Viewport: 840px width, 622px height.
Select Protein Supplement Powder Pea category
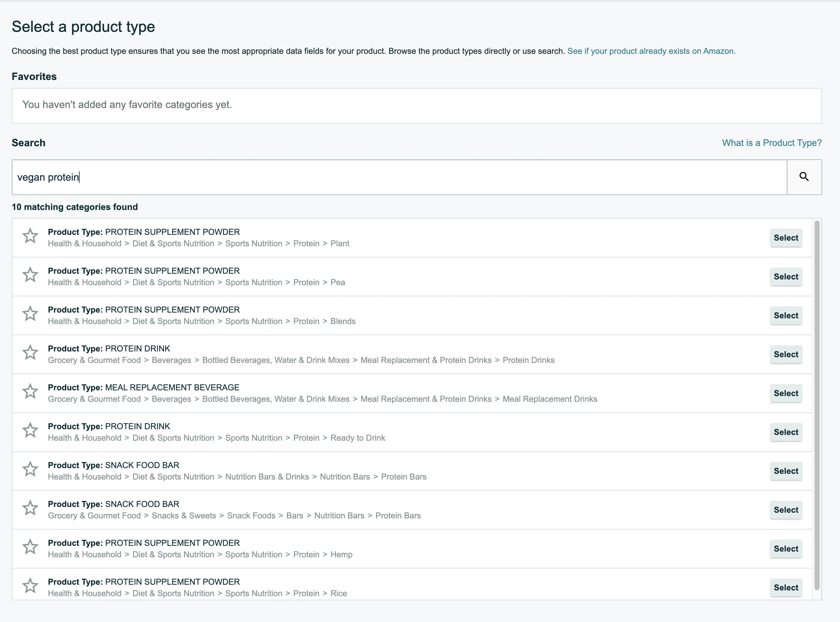click(x=786, y=277)
